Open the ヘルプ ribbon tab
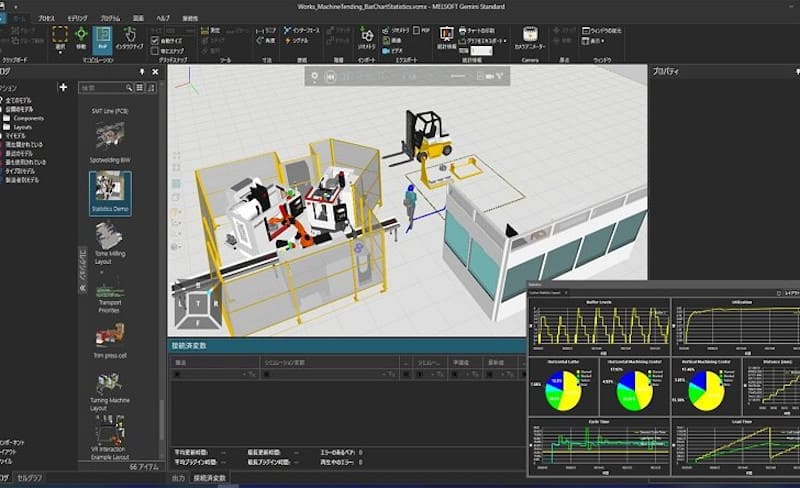 coord(163,18)
